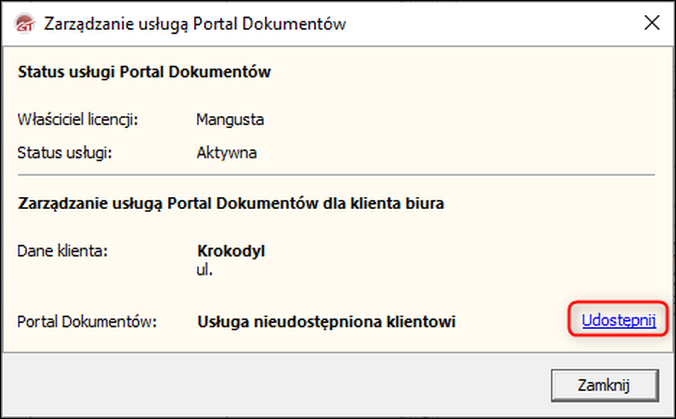Select the Status usługi Portal Dokumentów heading
This screenshot has height=419, width=676.
(x=145, y=72)
